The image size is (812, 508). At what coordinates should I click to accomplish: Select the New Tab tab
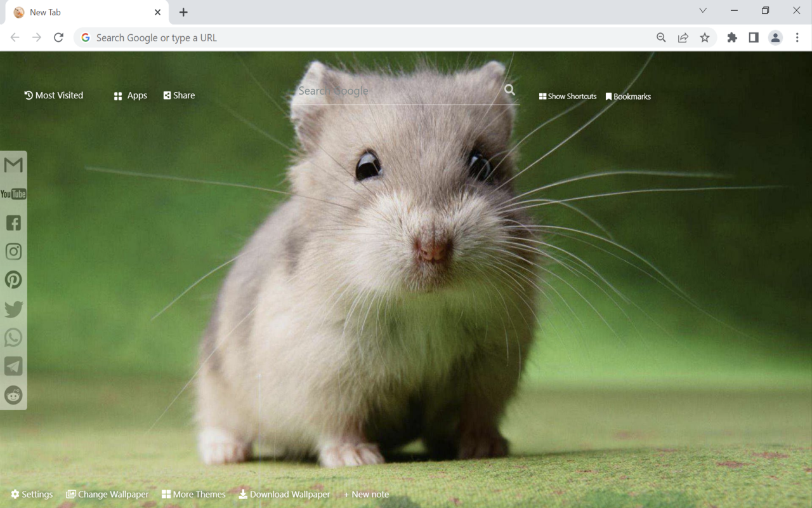[88, 13]
